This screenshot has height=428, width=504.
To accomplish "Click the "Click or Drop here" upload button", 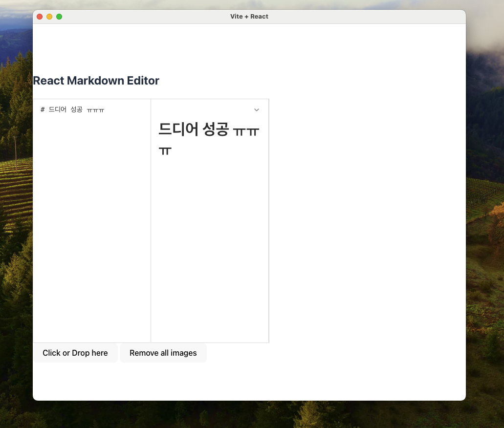I will (75, 353).
